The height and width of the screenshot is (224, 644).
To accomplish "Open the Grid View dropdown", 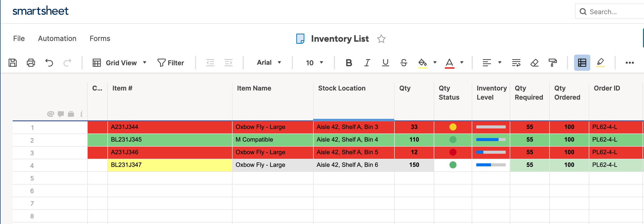I will tap(120, 63).
